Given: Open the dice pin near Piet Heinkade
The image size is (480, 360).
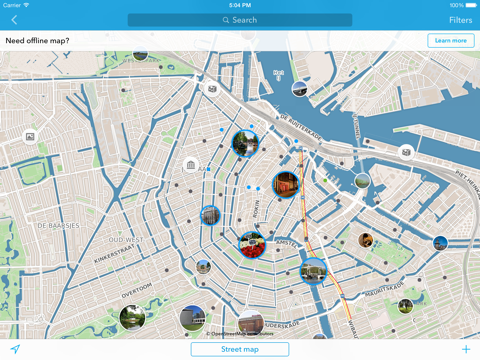Looking at the screenshot, I should coord(406,152).
